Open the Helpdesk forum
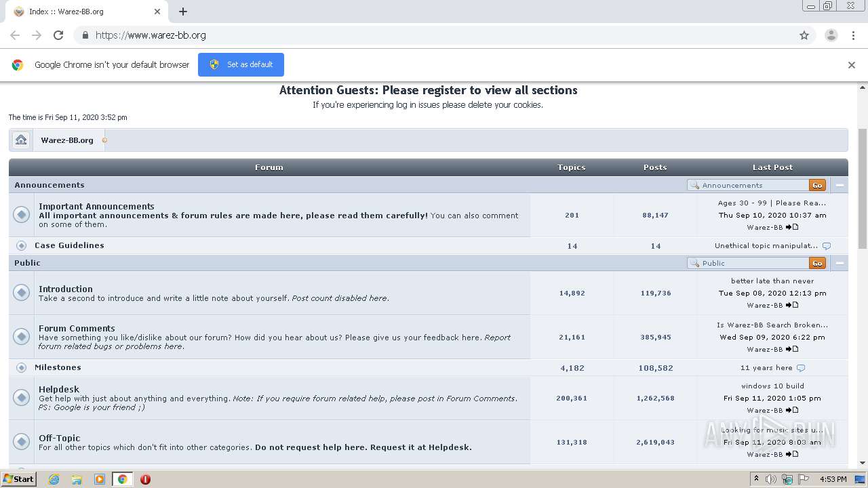This screenshot has height=488, width=868. (x=59, y=390)
